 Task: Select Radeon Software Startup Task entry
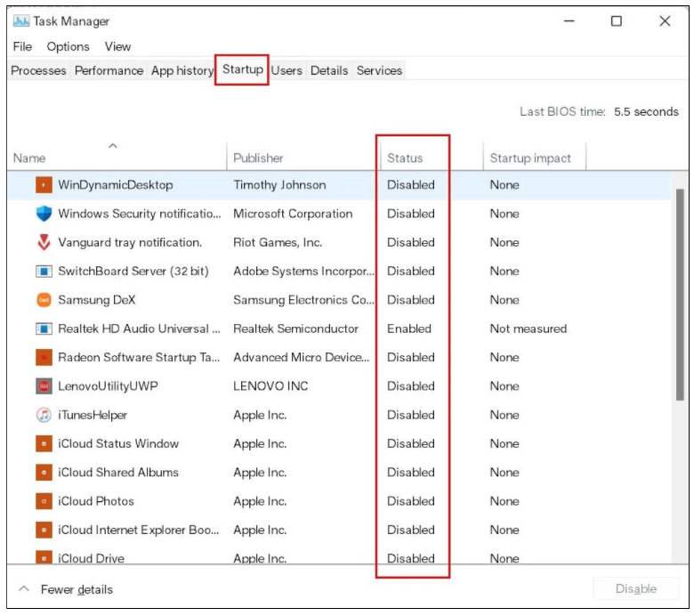pyautogui.click(x=139, y=357)
